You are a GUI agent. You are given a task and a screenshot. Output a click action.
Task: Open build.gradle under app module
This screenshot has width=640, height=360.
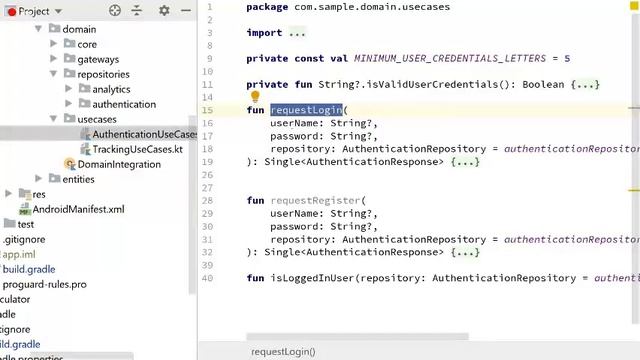pyautogui.click(x=29, y=269)
